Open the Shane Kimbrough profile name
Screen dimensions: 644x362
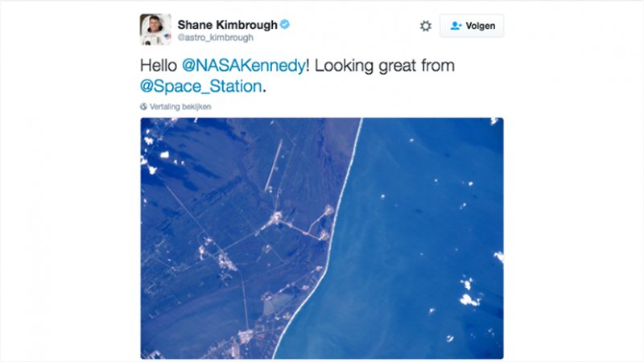227,25
